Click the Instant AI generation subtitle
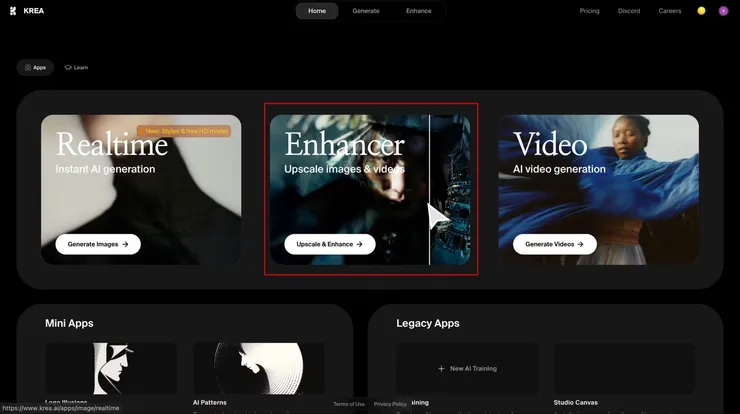 [105, 169]
